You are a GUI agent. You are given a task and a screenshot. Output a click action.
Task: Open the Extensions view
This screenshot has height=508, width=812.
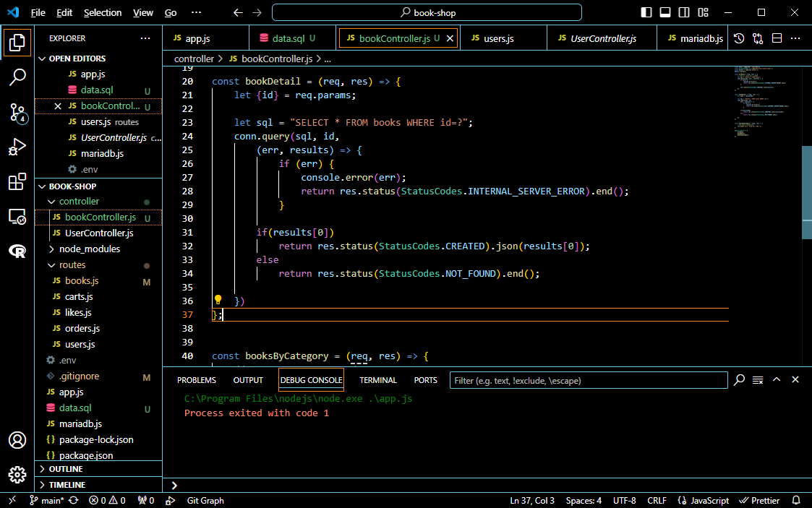(x=17, y=181)
